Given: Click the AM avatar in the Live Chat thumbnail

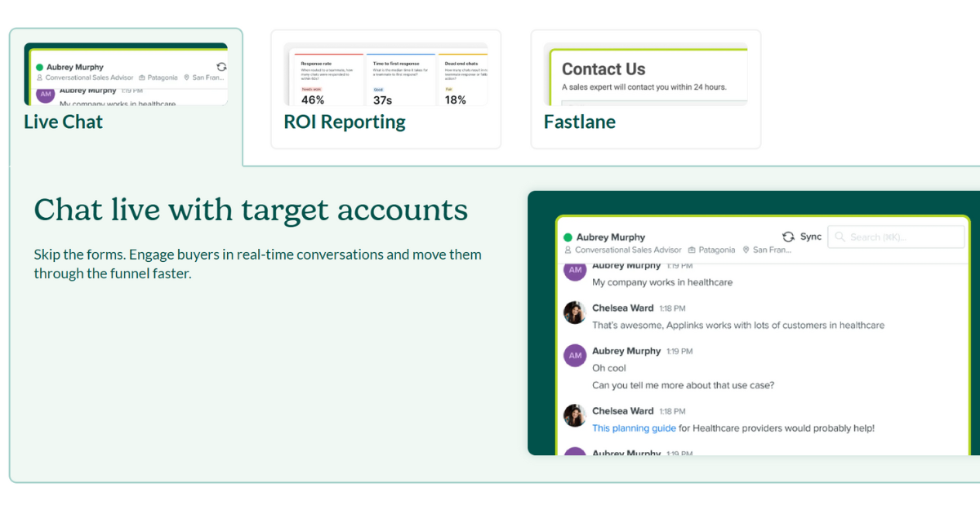Looking at the screenshot, I should pyautogui.click(x=46, y=95).
